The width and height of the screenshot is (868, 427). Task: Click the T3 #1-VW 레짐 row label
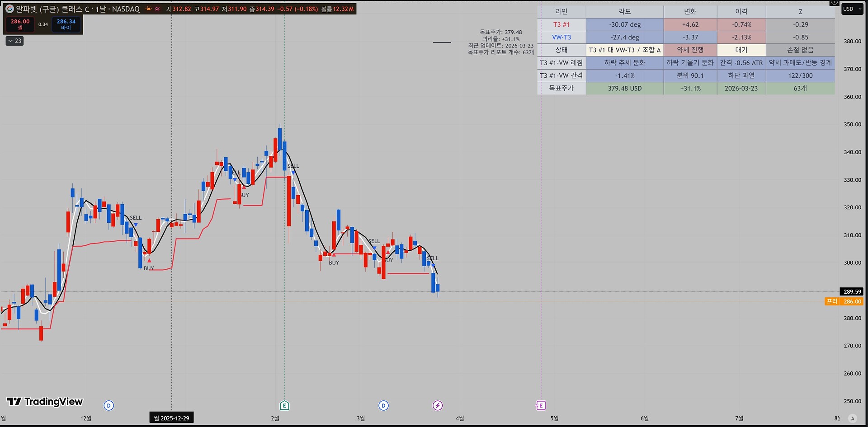tap(561, 62)
